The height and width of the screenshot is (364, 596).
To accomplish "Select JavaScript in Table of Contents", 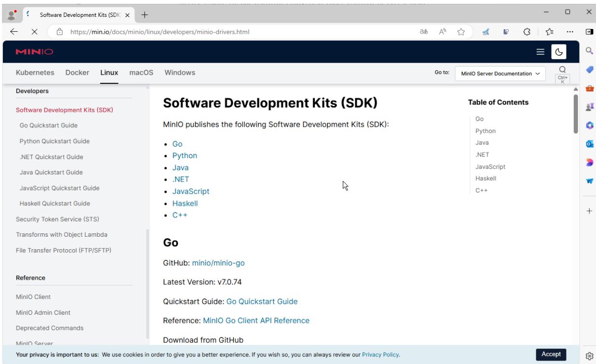I will (490, 166).
